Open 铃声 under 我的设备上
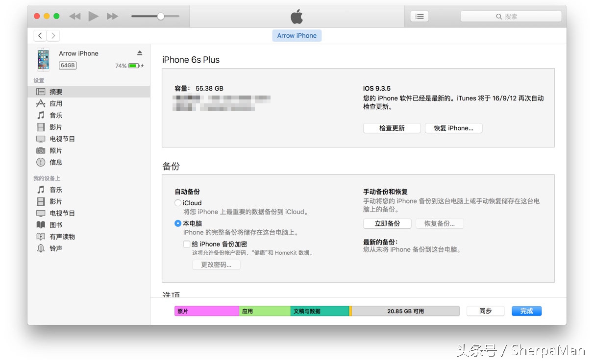Screen dimensions: 594x364 55,248
